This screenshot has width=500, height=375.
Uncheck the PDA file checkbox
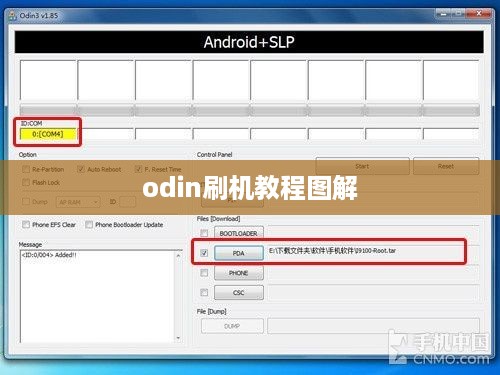tap(204, 253)
